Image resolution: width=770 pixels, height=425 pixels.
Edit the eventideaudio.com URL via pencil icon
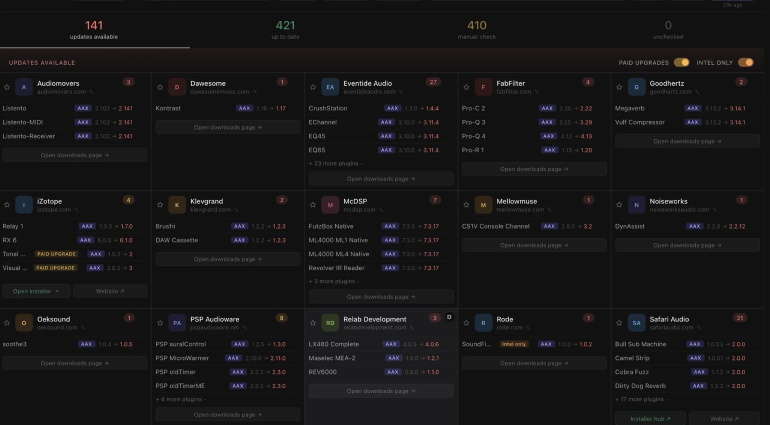click(x=401, y=92)
